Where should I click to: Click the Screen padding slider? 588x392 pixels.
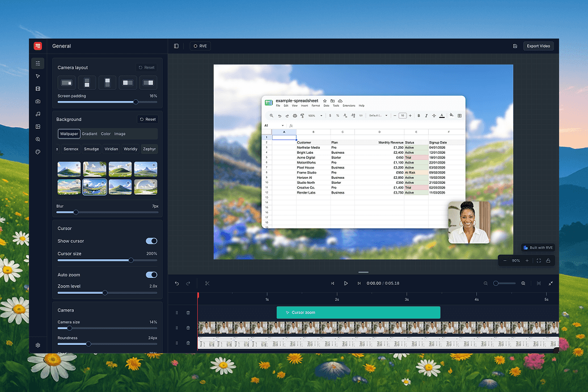coord(107,102)
